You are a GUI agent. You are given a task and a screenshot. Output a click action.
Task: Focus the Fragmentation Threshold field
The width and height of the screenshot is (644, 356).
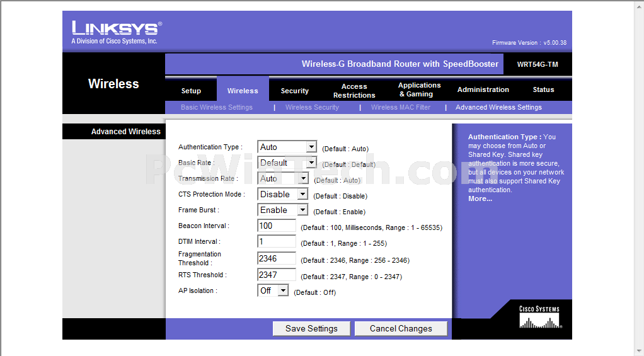click(277, 258)
